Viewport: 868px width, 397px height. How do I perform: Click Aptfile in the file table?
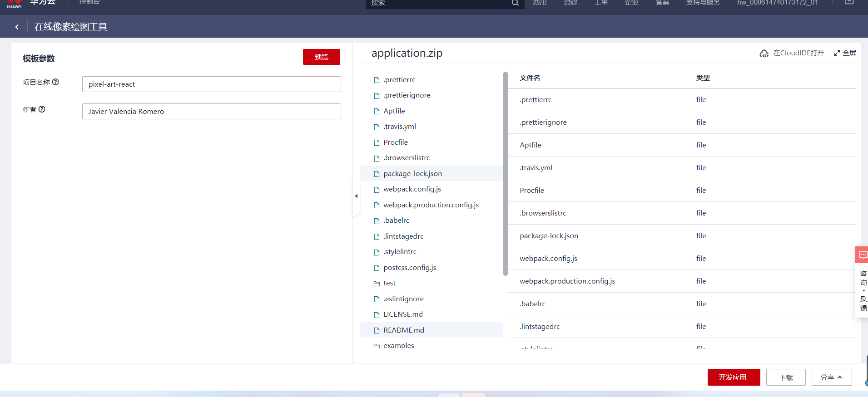click(531, 145)
